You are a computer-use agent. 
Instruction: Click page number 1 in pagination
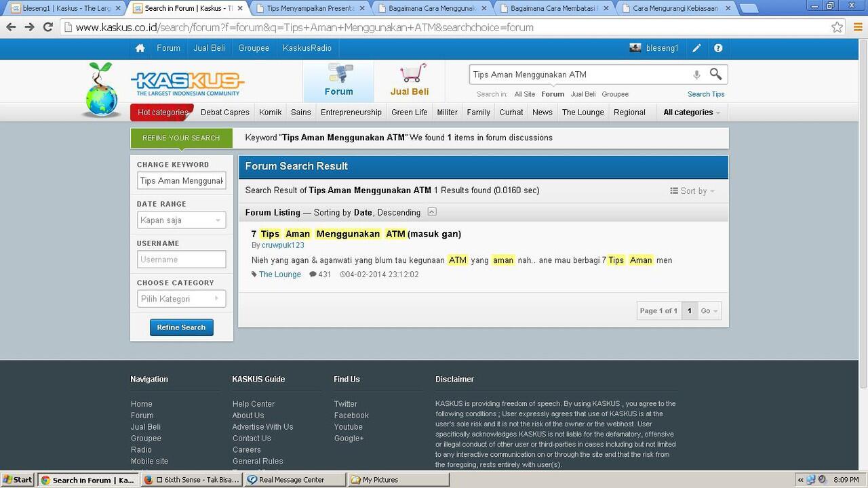(689, 310)
